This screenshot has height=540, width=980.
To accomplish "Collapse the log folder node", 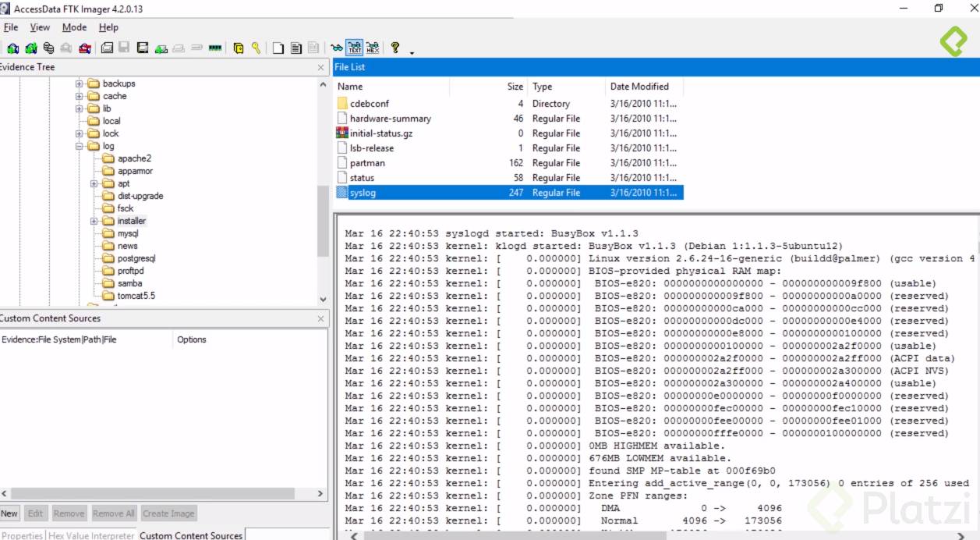I will (79, 146).
